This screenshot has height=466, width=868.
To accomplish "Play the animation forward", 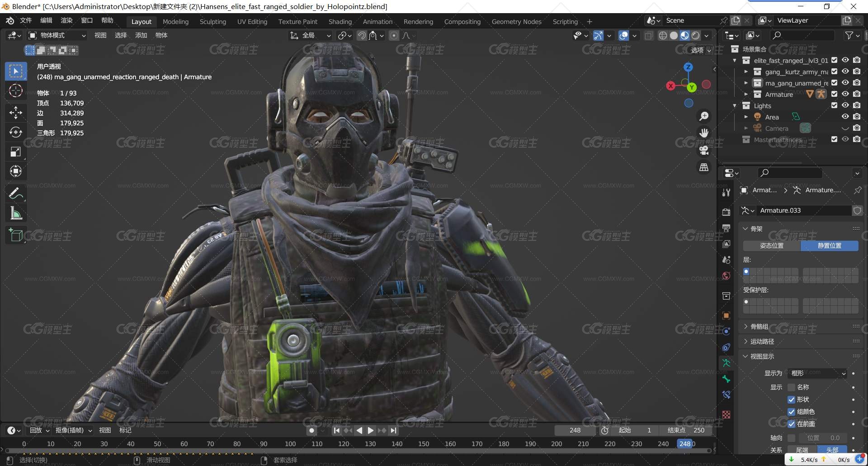I will 371,431.
